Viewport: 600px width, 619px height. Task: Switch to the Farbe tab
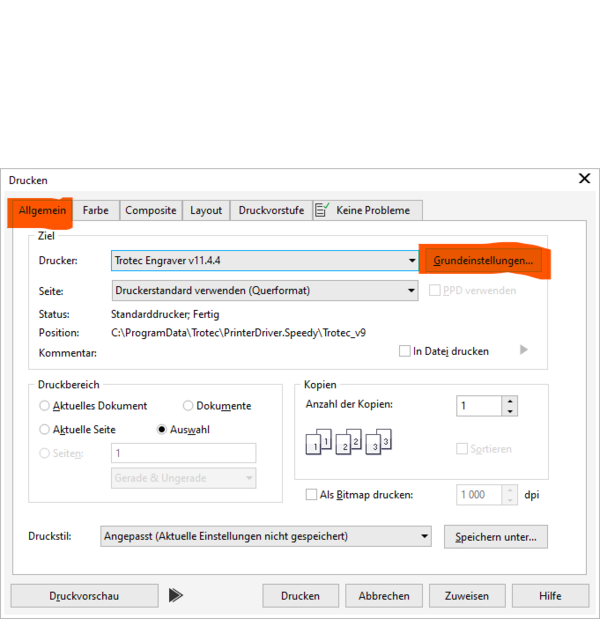click(x=96, y=210)
